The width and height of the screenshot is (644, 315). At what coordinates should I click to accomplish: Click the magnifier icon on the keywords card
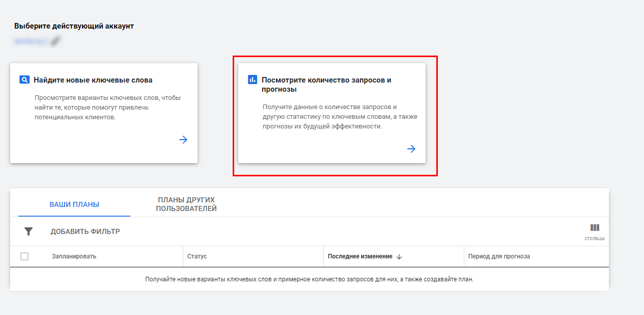(x=24, y=80)
